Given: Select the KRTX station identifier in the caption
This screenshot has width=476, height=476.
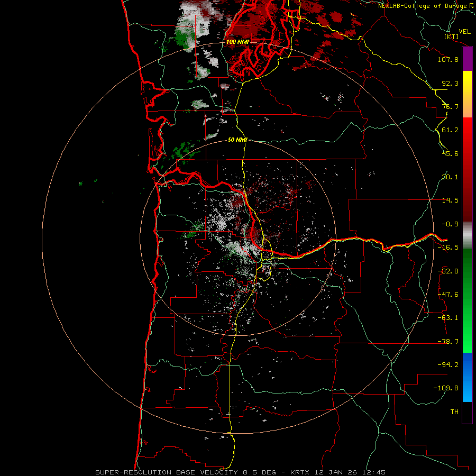Looking at the screenshot, I should pos(300,472).
